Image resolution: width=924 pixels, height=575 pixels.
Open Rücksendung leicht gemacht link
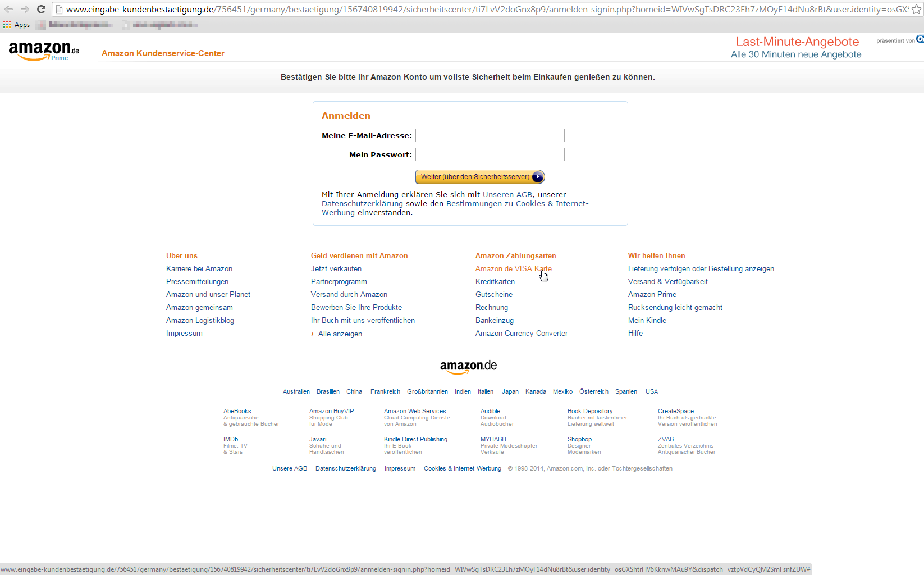click(675, 308)
